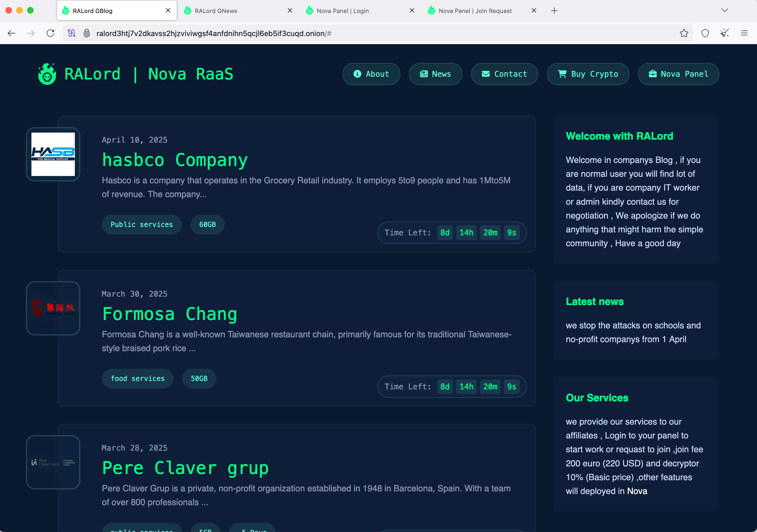
Task: Click the Contact navigation button
Action: [x=504, y=74]
